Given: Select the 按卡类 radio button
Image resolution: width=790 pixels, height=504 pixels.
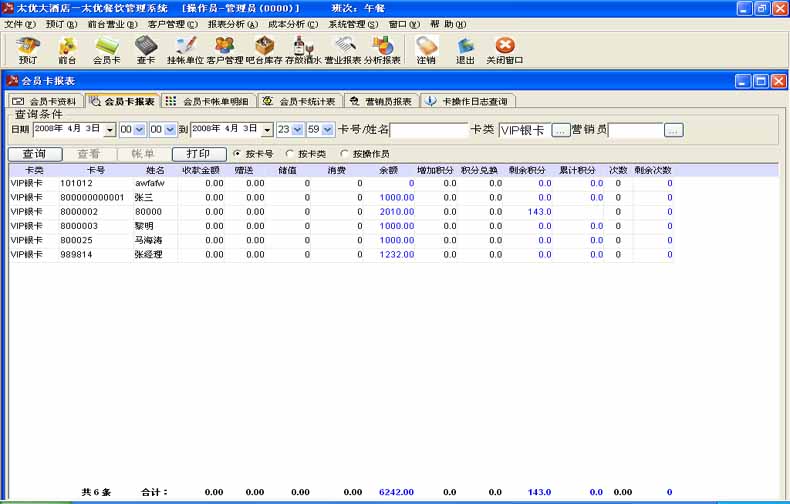Looking at the screenshot, I should click(x=290, y=154).
